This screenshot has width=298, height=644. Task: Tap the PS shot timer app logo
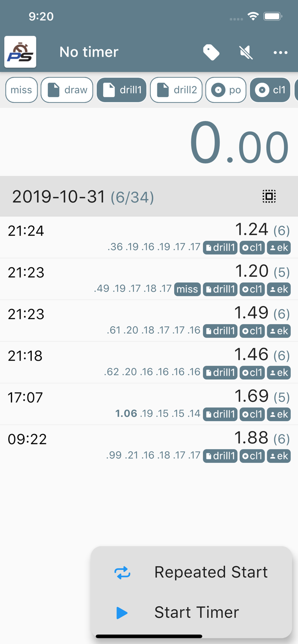pyautogui.click(x=20, y=52)
